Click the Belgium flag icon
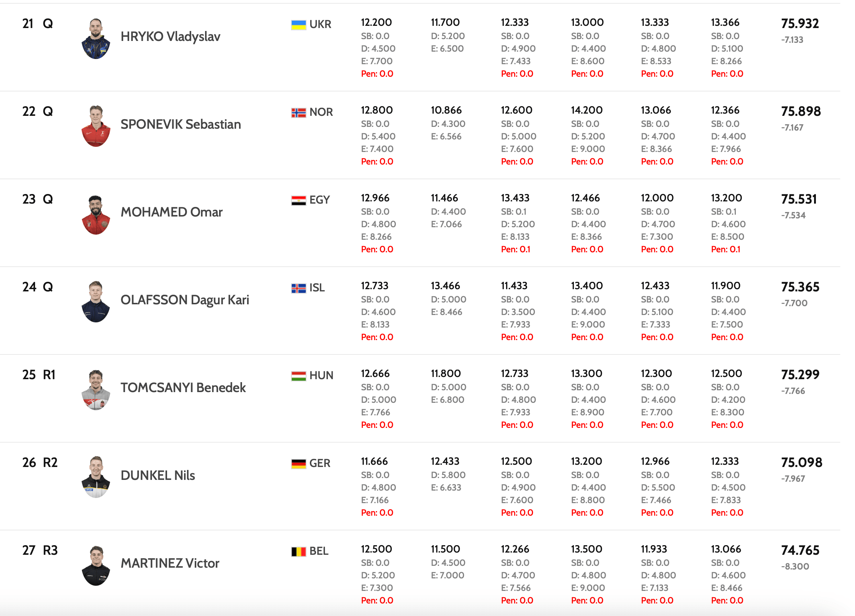The height and width of the screenshot is (616, 855). tap(298, 552)
